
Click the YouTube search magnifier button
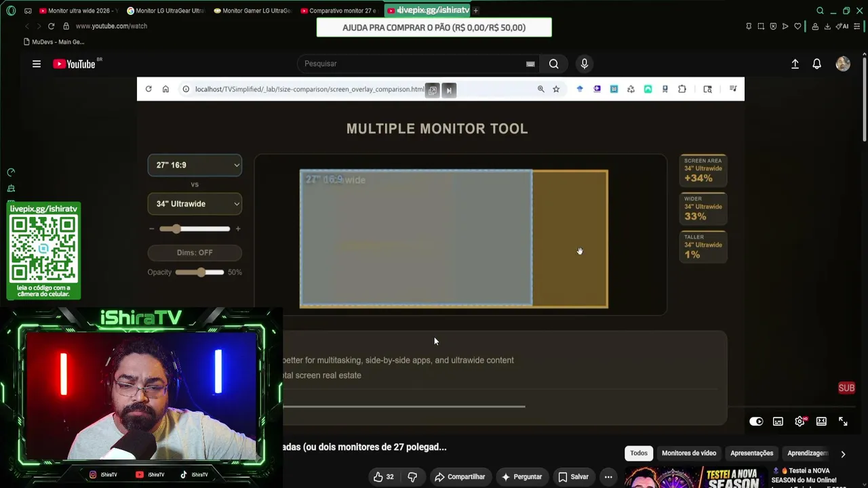(554, 64)
